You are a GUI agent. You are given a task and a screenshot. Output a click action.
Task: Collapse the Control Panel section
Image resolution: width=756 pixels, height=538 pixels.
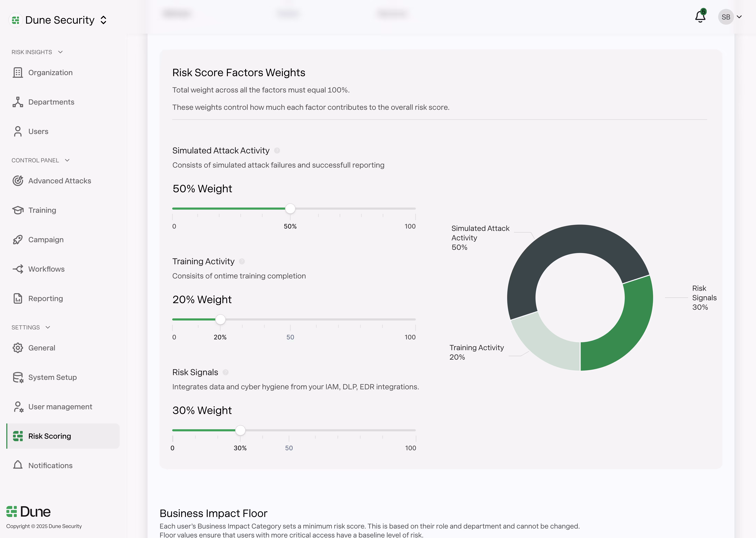(x=67, y=160)
